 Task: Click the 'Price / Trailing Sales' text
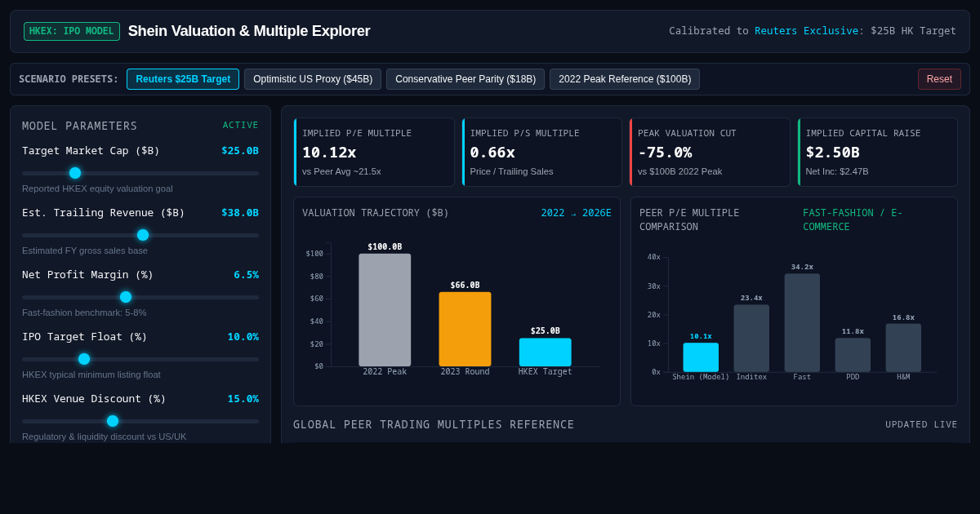[x=511, y=171]
